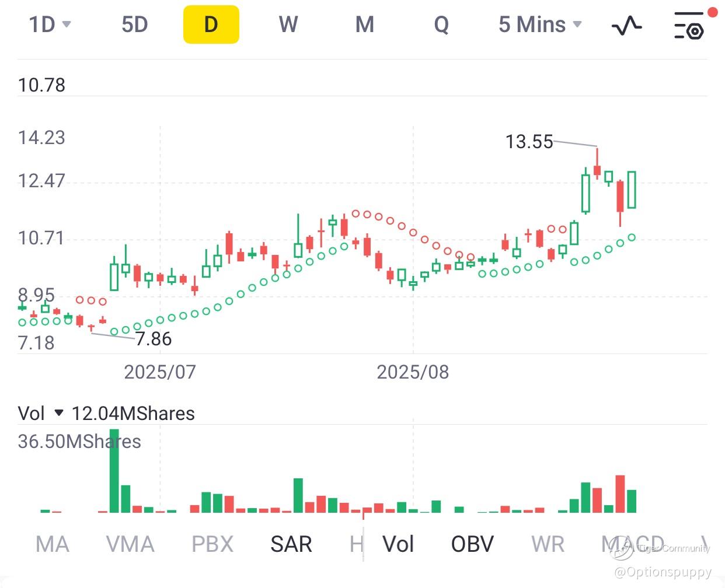Open chart settings list icon
Viewport: 725px width, 588px height.
pyautogui.click(x=689, y=25)
